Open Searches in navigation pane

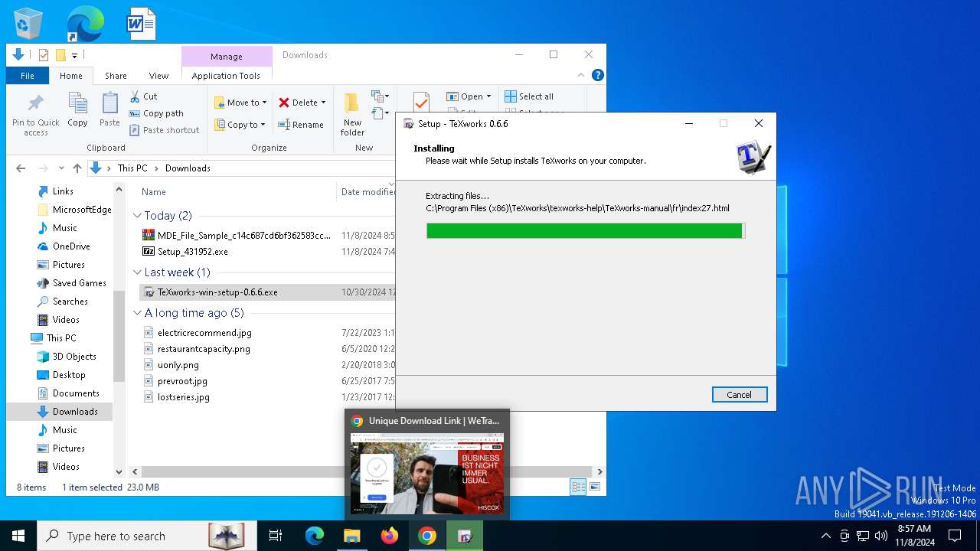point(70,302)
